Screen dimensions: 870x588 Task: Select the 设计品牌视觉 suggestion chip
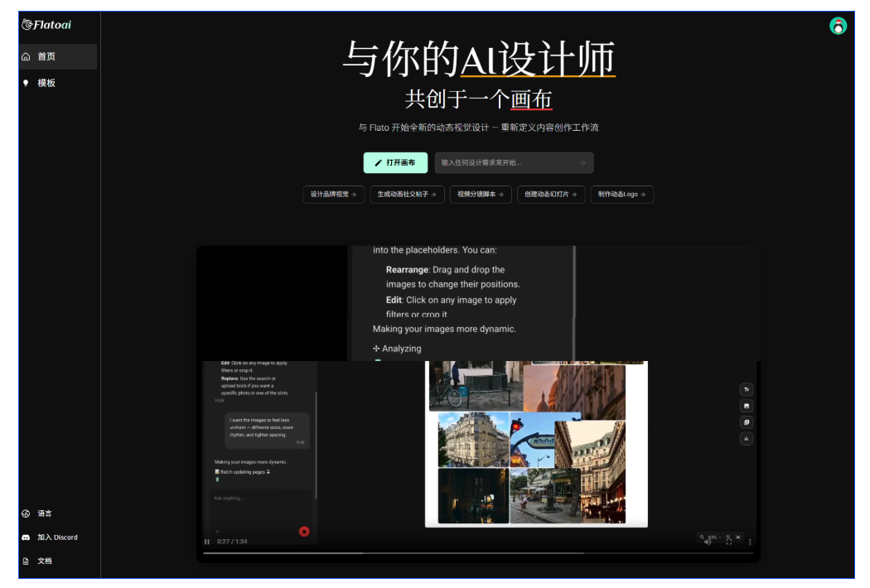333,195
